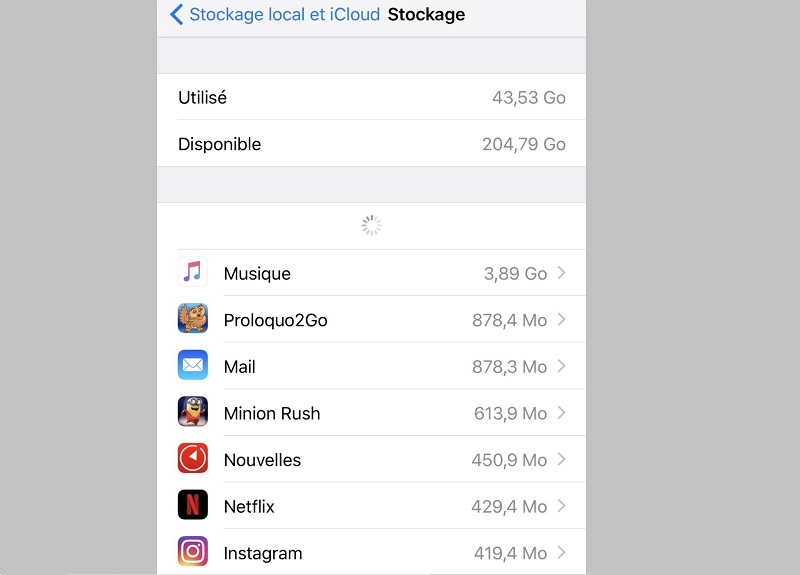Tap the Utilisé storage row
The image size is (800, 575).
(x=371, y=98)
